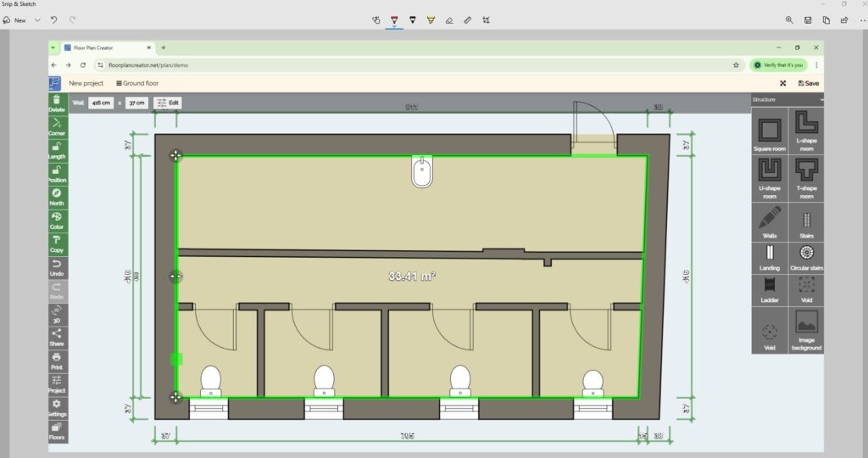Screen dimensions: 868x458
Task: Open the 3D view button
Action: tap(57, 314)
